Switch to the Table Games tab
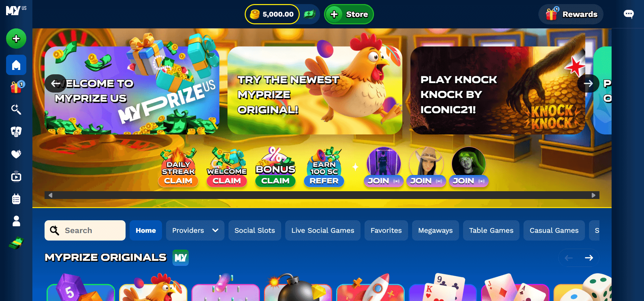644x301 pixels. 491,230
